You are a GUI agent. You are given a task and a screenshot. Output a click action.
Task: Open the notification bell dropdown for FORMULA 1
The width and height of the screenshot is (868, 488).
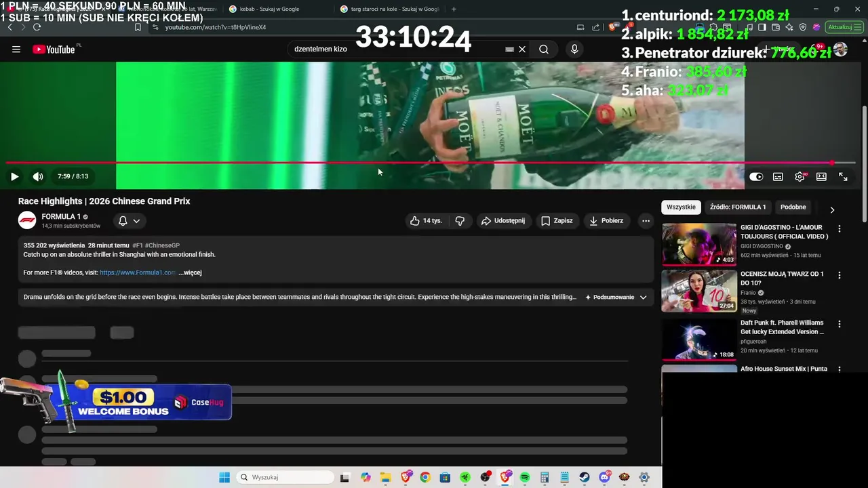[x=129, y=221]
